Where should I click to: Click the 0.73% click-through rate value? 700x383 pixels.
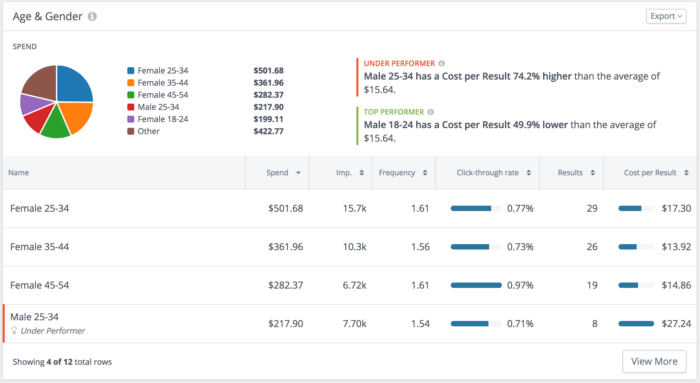pos(520,247)
